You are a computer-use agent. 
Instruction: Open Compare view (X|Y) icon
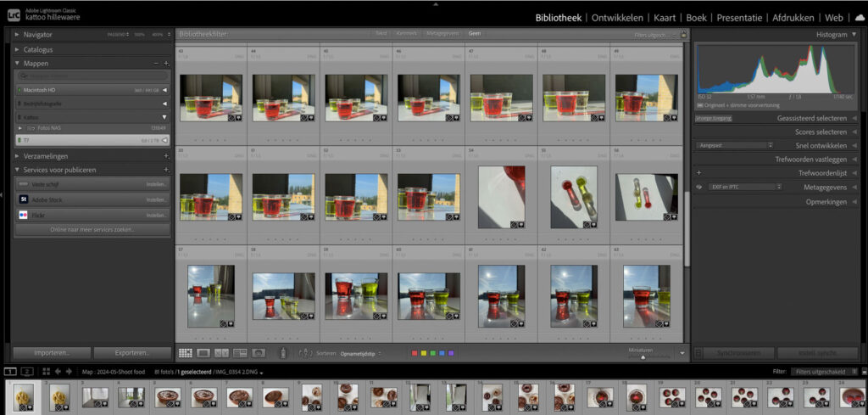tap(221, 352)
